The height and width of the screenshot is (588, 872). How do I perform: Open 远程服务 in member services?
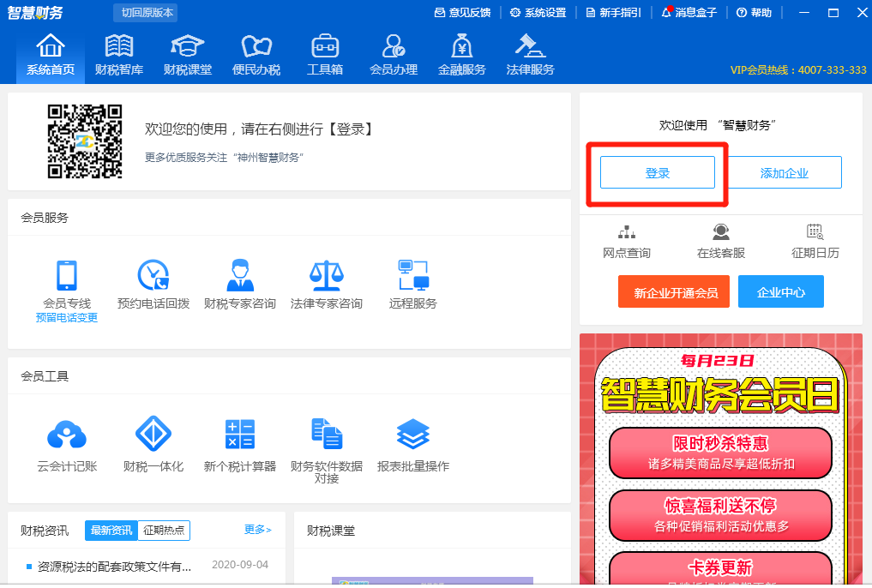click(412, 283)
